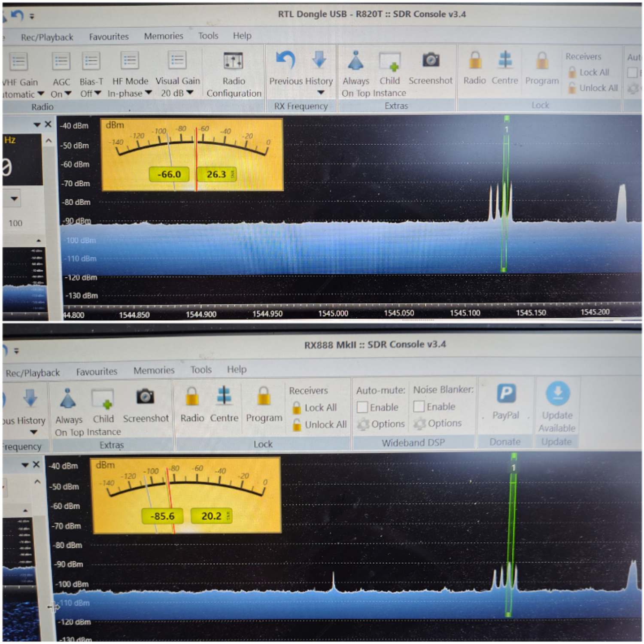Click Child Instance in the RTL Dongle window
The width and height of the screenshot is (644, 644).
click(390, 73)
